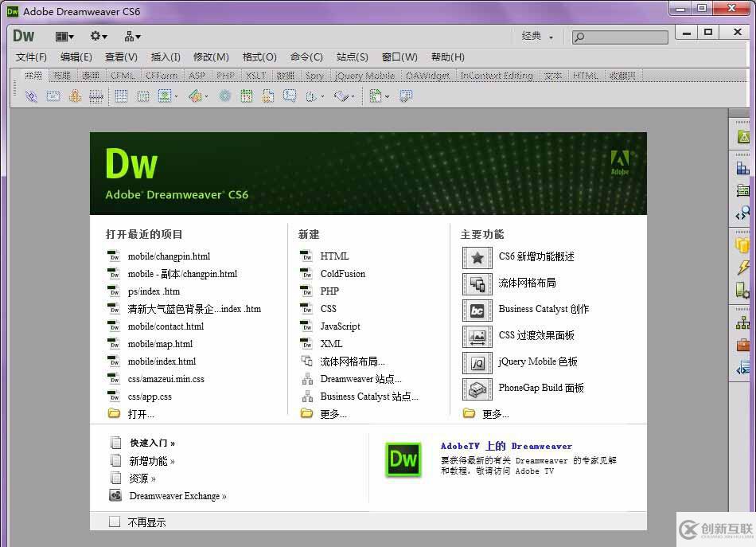Click the Script insert icon
This screenshot has height=547, width=756.
click(341, 96)
